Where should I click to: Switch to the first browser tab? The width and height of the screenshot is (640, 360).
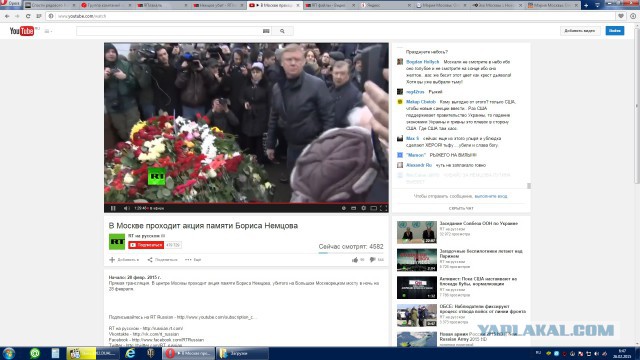(x=50, y=5)
